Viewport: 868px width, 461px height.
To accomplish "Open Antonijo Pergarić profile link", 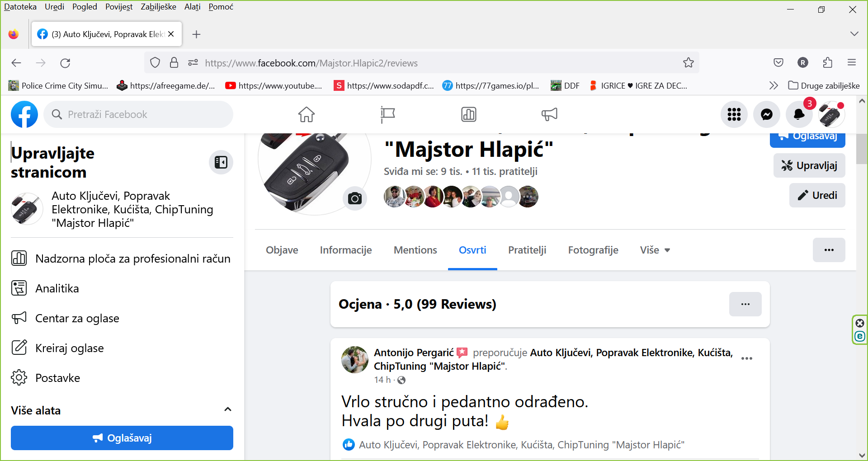I will pyautogui.click(x=414, y=353).
